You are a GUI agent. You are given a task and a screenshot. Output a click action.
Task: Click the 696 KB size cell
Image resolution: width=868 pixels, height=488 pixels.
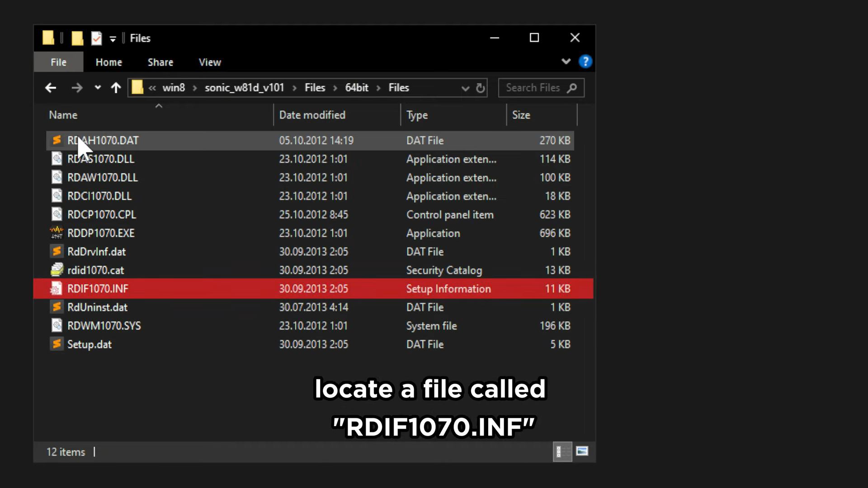[x=555, y=233]
